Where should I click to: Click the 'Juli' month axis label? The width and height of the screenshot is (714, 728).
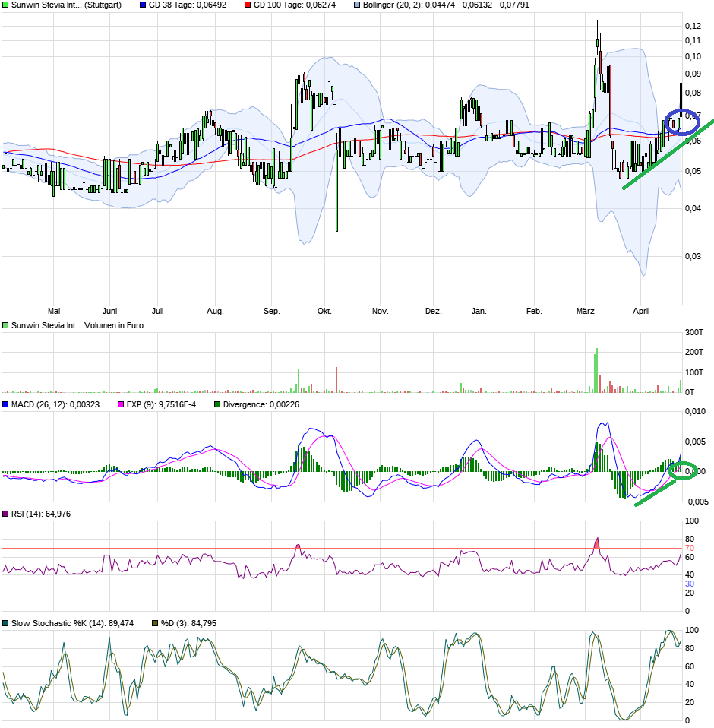click(158, 311)
